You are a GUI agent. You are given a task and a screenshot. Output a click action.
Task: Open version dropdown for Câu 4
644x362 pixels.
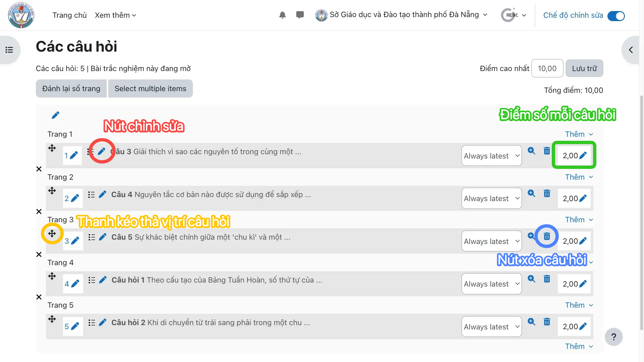pos(491,198)
